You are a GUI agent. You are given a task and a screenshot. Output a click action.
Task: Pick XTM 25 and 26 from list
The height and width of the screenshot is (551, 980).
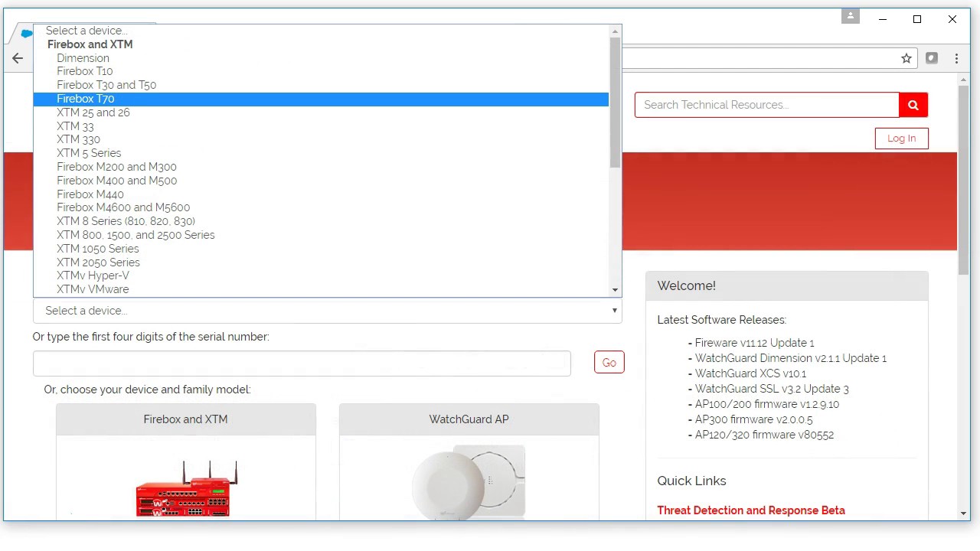[321, 112]
